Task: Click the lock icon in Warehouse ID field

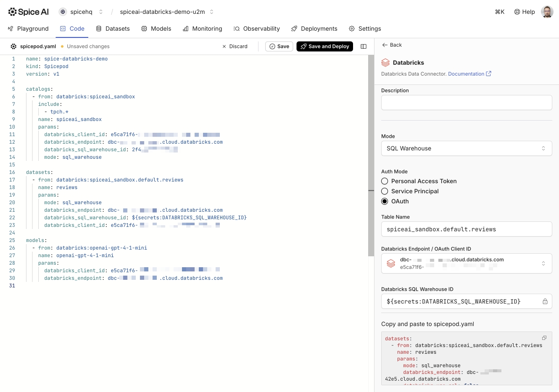Action: (545, 301)
